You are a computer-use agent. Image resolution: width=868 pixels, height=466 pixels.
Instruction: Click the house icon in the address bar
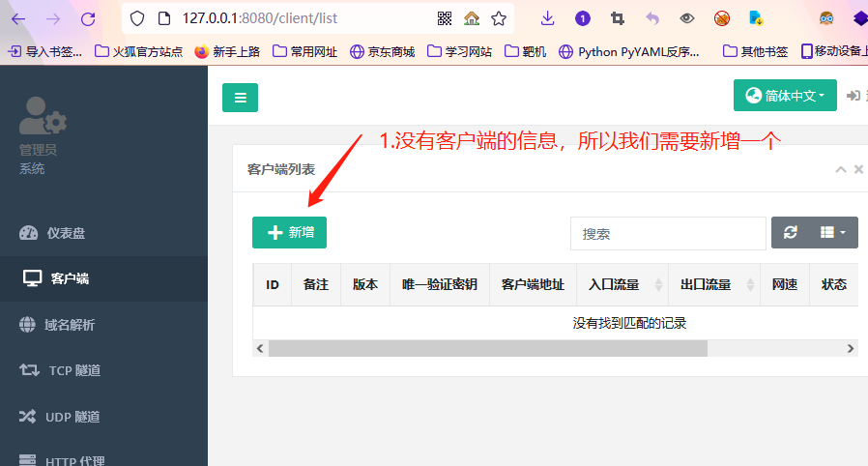(x=472, y=18)
